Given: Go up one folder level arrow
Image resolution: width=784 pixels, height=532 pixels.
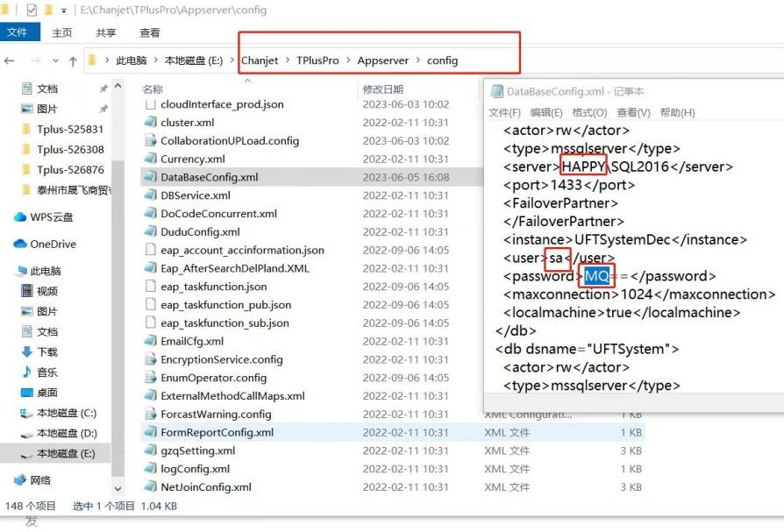Looking at the screenshot, I should coord(73,61).
